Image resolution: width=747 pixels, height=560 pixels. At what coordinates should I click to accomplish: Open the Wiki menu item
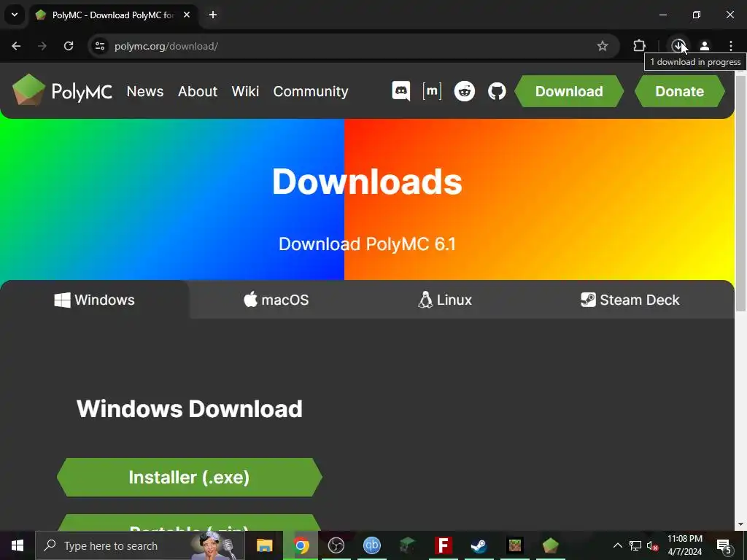245,91
